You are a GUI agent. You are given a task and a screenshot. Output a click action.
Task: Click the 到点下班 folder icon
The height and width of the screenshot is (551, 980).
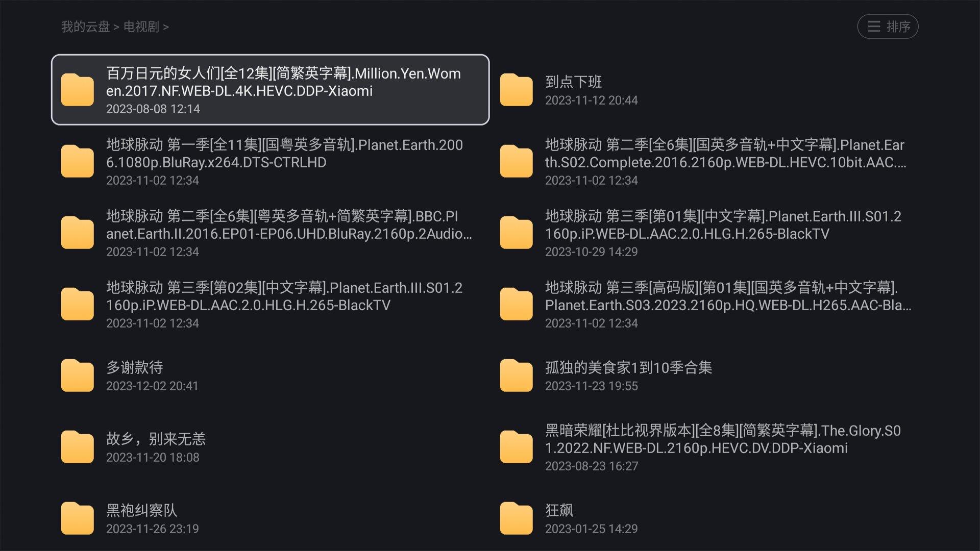coord(516,90)
